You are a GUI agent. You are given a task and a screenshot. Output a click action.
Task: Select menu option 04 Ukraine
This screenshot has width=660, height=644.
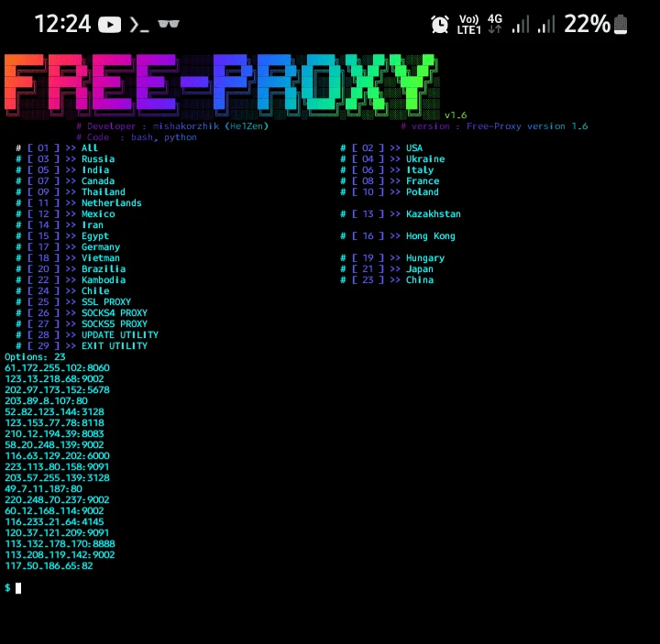[392, 159]
